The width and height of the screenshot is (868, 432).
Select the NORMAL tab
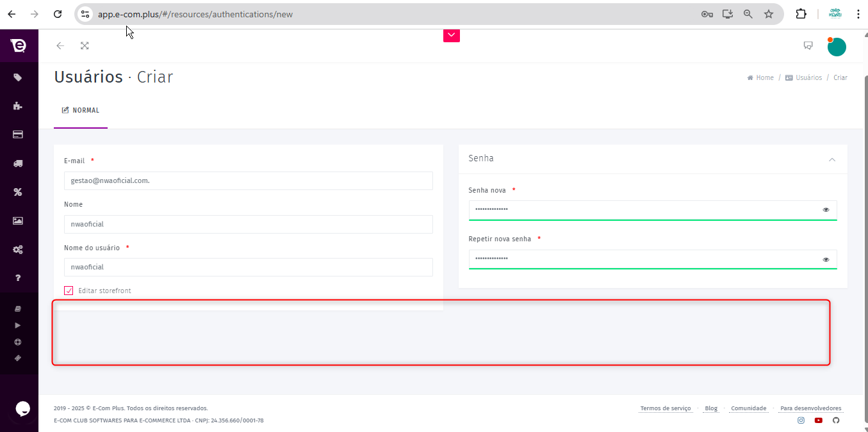(x=81, y=111)
